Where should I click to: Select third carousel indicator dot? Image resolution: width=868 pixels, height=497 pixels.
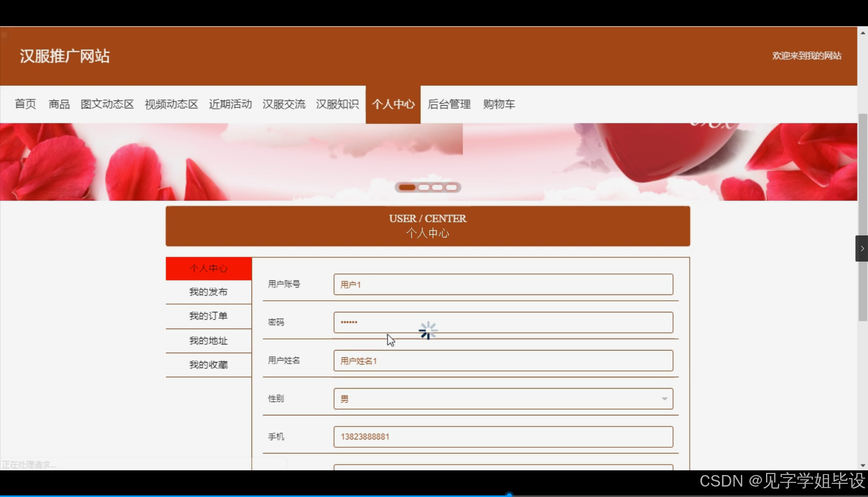pos(438,187)
